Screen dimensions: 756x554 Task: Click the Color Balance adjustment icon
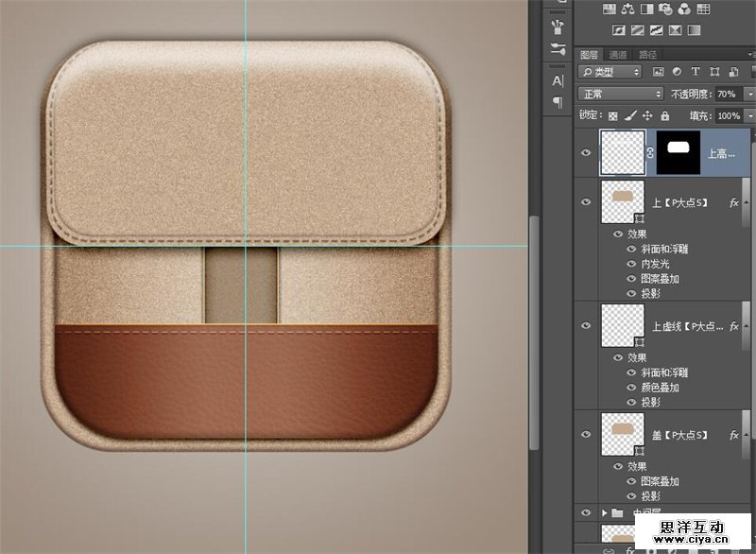pyautogui.click(x=627, y=9)
